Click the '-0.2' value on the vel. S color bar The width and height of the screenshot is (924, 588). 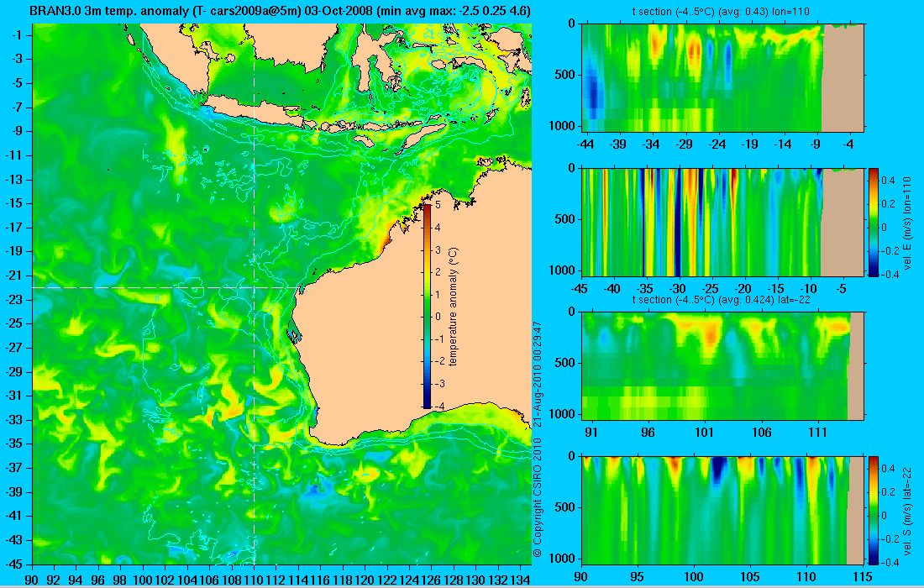pos(888,538)
